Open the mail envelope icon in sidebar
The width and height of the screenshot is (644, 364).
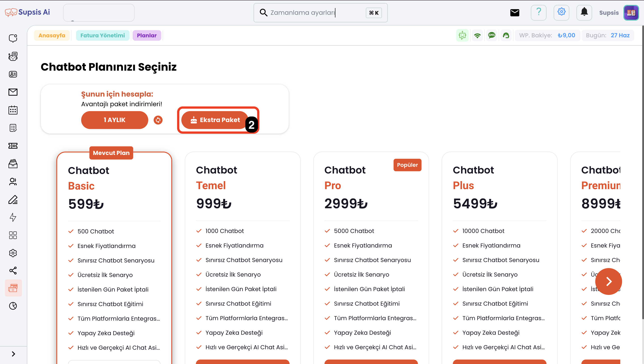click(13, 92)
